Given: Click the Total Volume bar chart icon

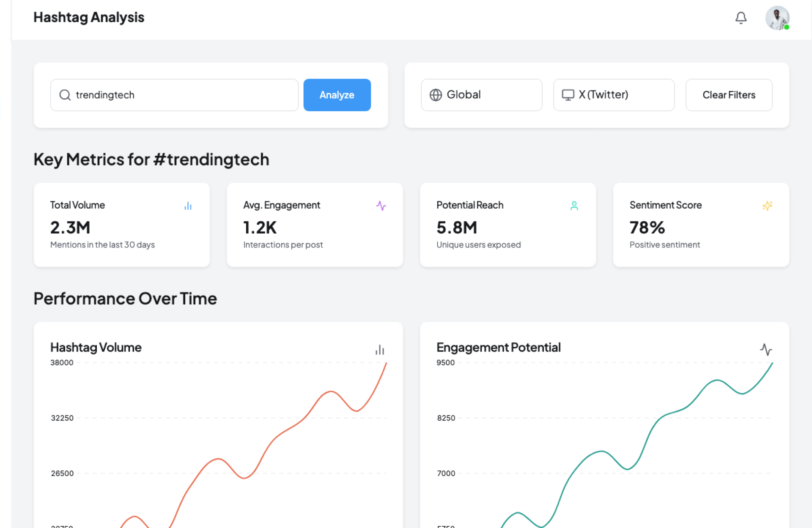Looking at the screenshot, I should tap(188, 206).
